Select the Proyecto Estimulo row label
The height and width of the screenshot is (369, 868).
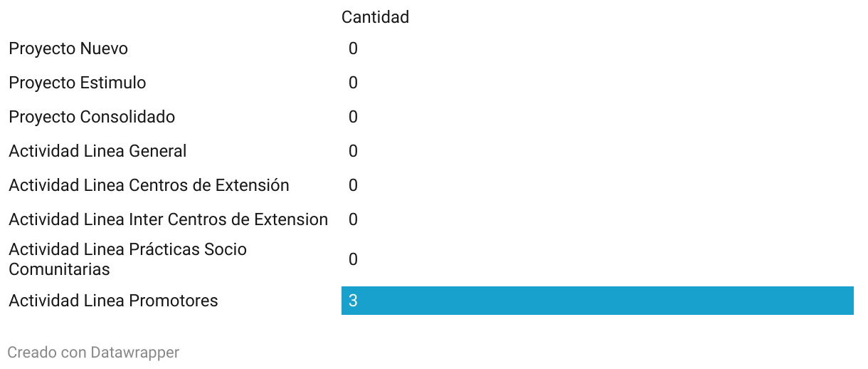[78, 83]
